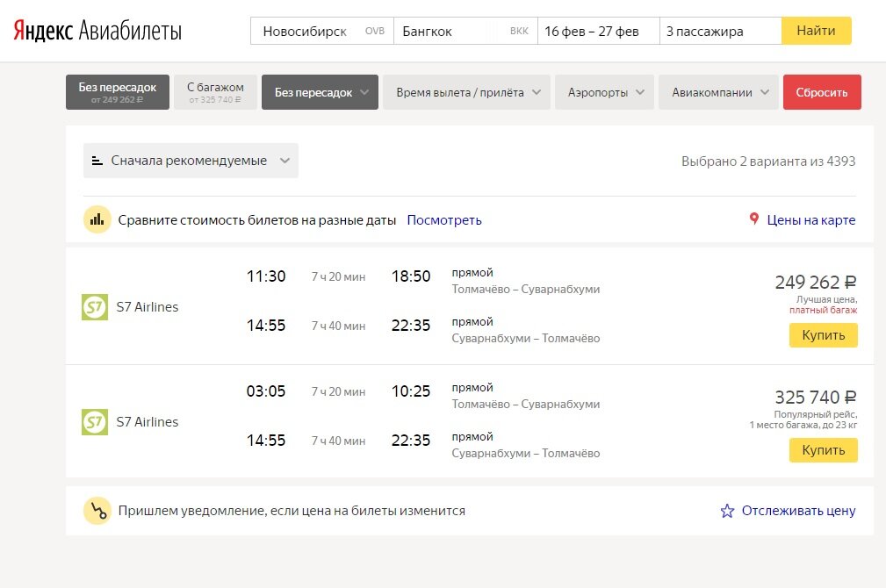Click the 18:50 arrival time

click(x=411, y=276)
